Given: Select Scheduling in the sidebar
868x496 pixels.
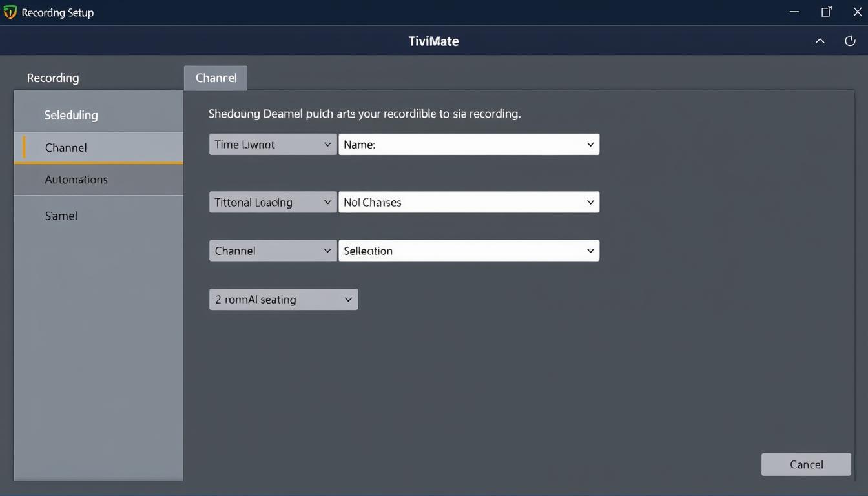Looking at the screenshot, I should click(x=71, y=115).
